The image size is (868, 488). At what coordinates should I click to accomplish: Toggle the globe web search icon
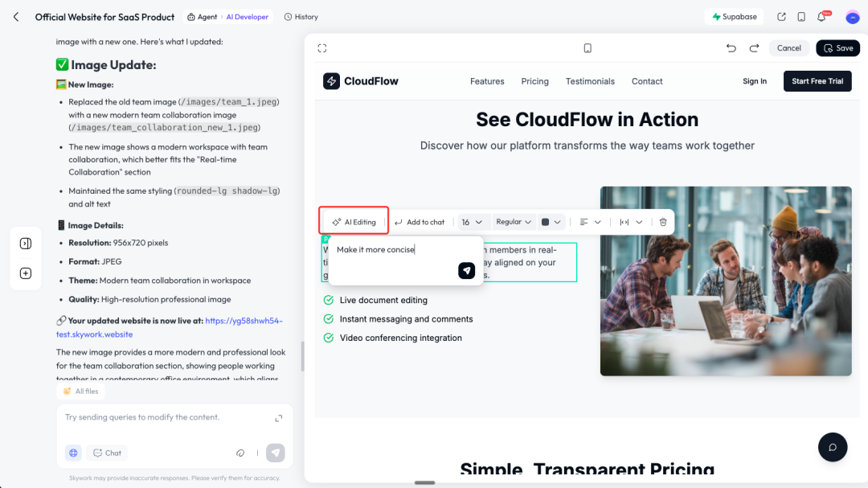[73, 453]
